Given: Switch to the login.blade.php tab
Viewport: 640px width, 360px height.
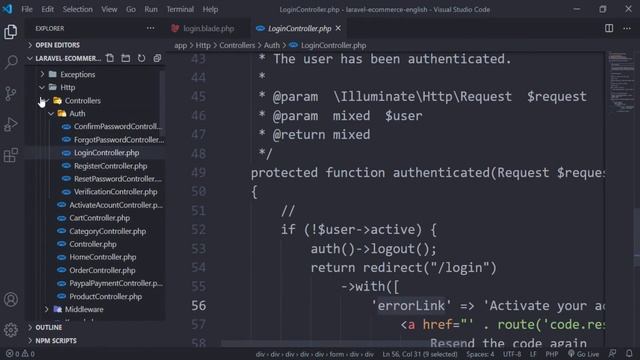Looking at the screenshot, I should (208, 28).
